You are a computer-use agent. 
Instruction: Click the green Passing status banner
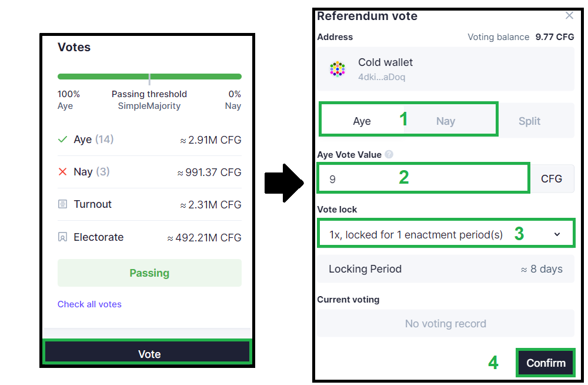[149, 273]
